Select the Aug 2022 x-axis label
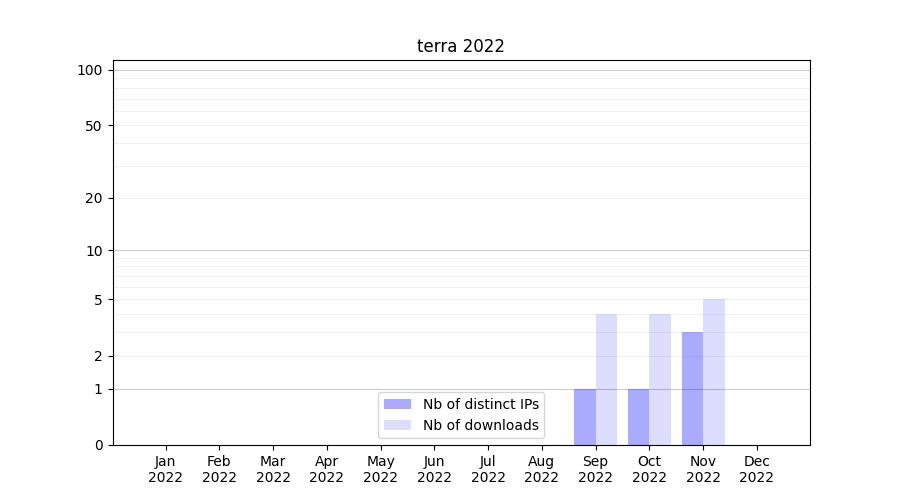 tap(541, 469)
